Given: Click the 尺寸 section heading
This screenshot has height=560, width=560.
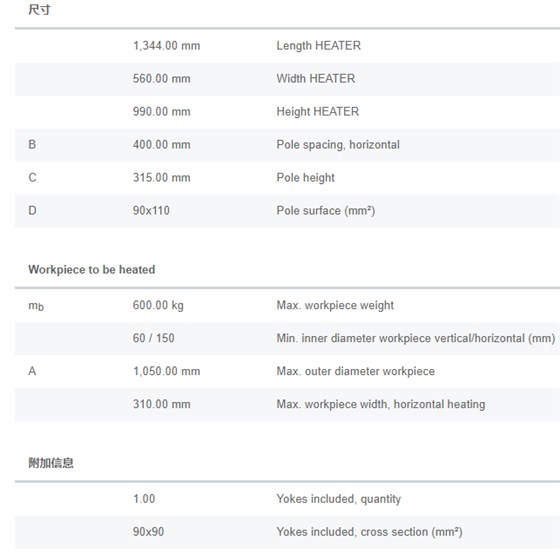Looking at the screenshot, I should 39,10.
